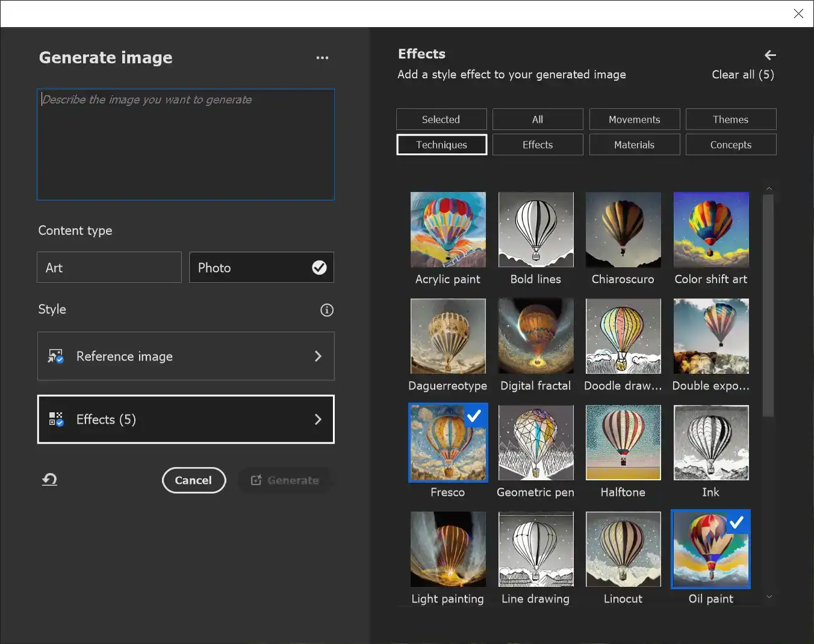Go back using the Effects panel arrow

(770, 55)
